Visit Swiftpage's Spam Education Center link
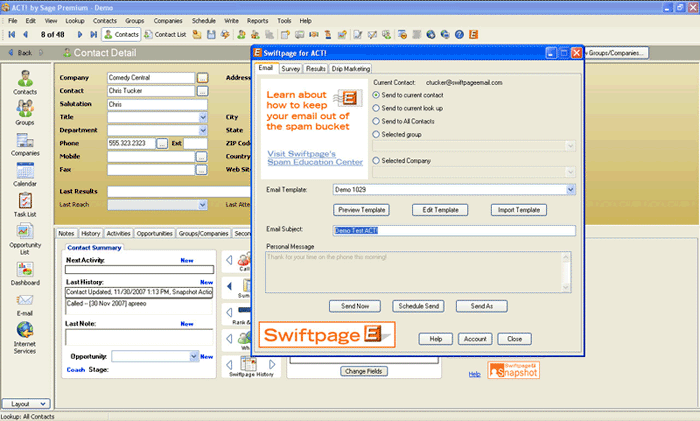Image resolution: width=700 pixels, height=421 pixels. (315, 158)
